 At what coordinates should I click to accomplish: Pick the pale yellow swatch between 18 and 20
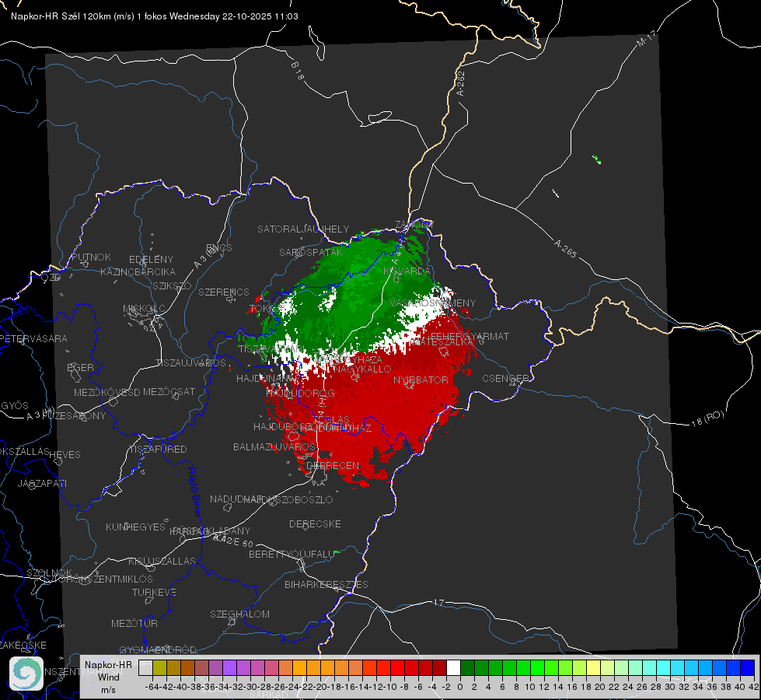point(593,667)
